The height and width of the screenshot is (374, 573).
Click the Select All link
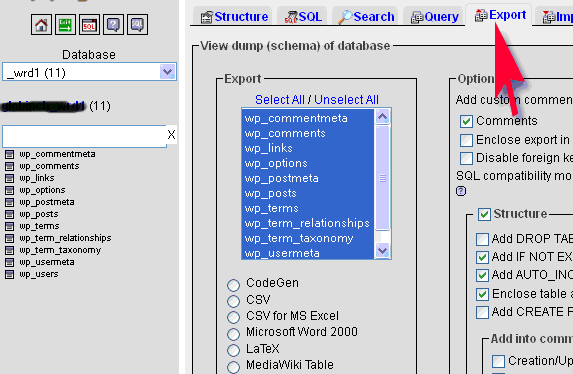[280, 99]
